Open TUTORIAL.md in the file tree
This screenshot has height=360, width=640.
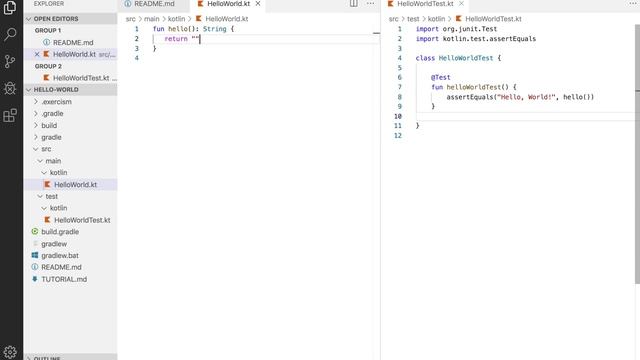(64, 279)
